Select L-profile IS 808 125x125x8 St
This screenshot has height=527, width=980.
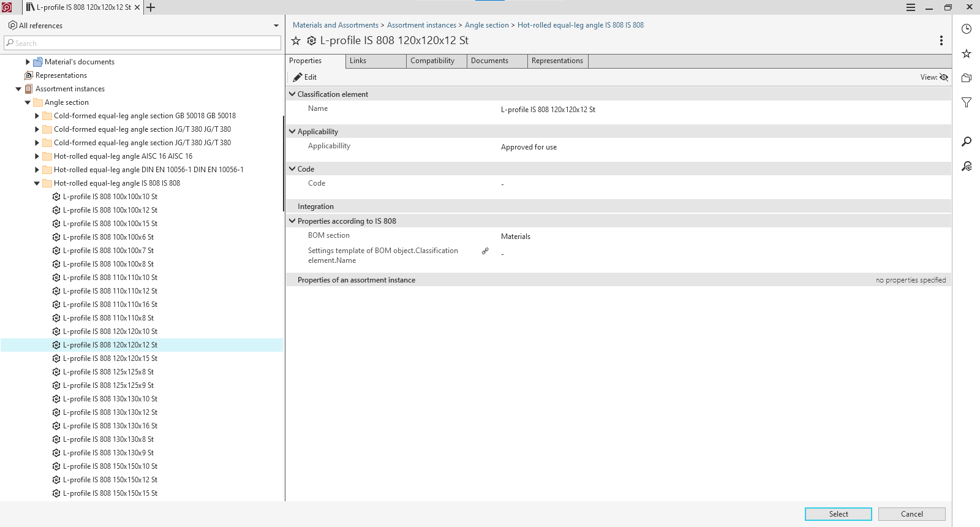108,372
